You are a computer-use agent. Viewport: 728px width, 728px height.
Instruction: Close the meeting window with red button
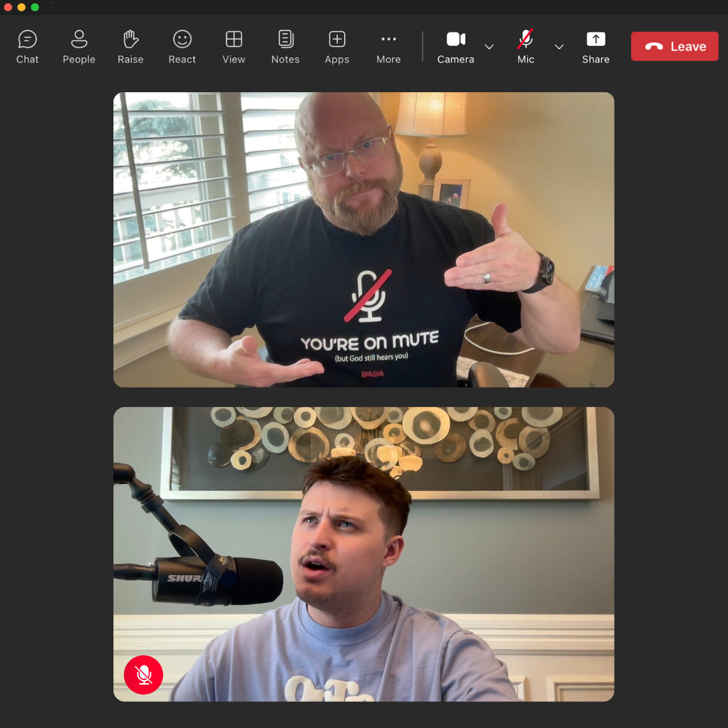pos(8,7)
